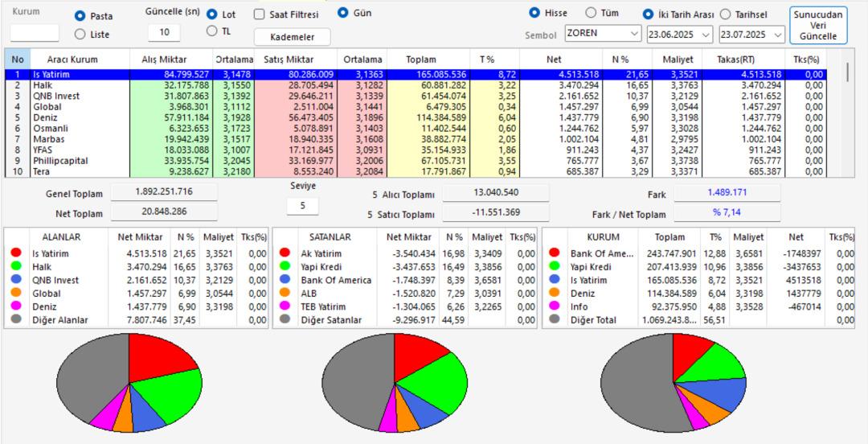Choose the TL radio option

pyautogui.click(x=211, y=31)
